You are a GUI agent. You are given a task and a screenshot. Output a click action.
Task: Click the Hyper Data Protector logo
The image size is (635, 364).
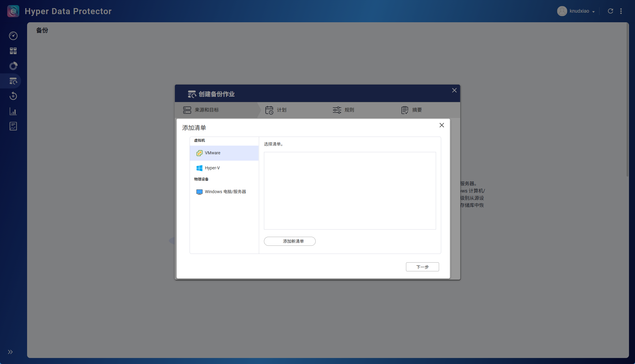coord(13,11)
